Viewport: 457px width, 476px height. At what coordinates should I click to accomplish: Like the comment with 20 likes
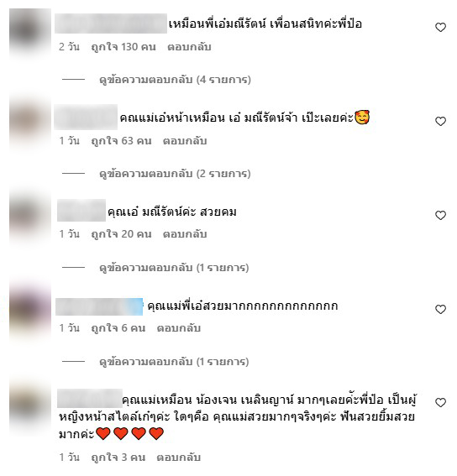tap(440, 216)
